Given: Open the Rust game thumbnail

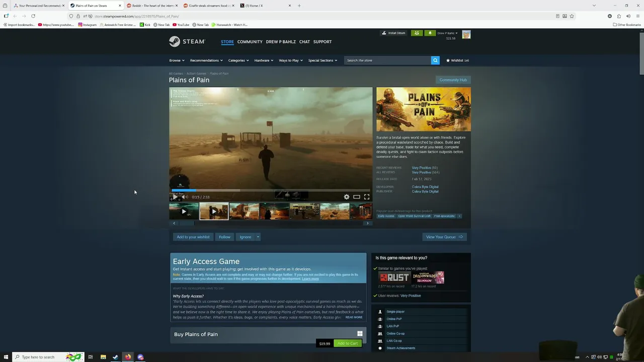Looking at the screenshot, I should pos(394,278).
